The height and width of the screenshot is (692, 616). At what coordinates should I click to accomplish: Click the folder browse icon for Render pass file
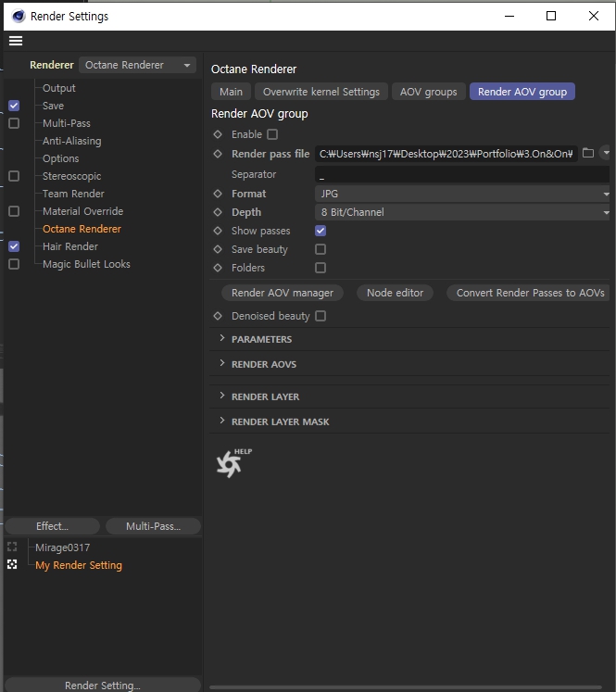588,153
